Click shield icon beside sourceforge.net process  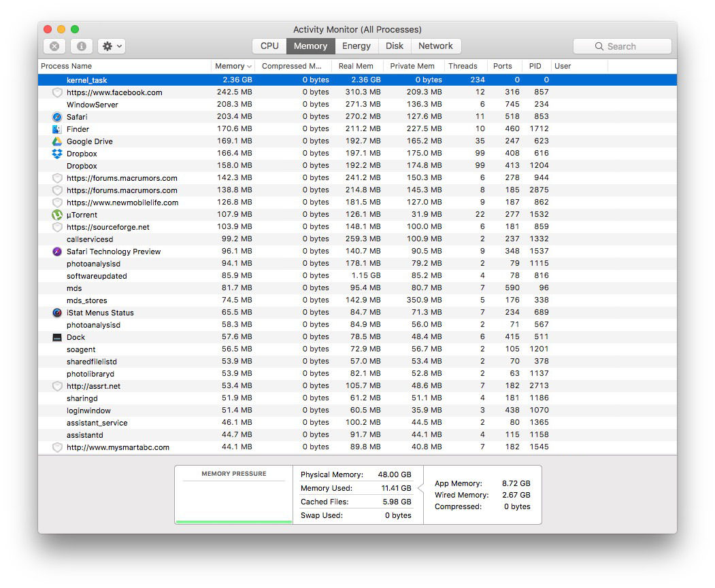pyautogui.click(x=57, y=227)
